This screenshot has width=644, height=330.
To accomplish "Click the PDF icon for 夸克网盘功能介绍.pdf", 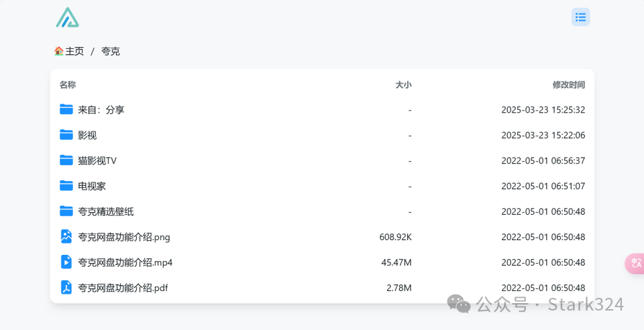I will pyautogui.click(x=66, y=288).
